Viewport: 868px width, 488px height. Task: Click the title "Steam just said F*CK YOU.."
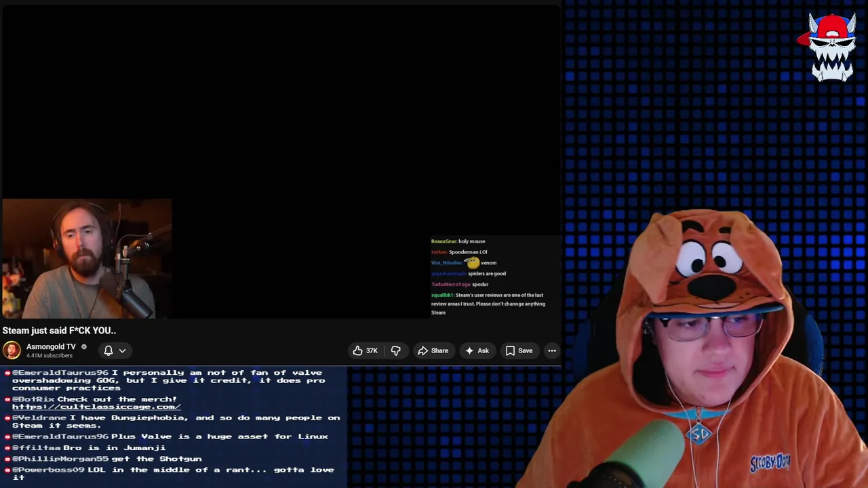pos(59,331)
